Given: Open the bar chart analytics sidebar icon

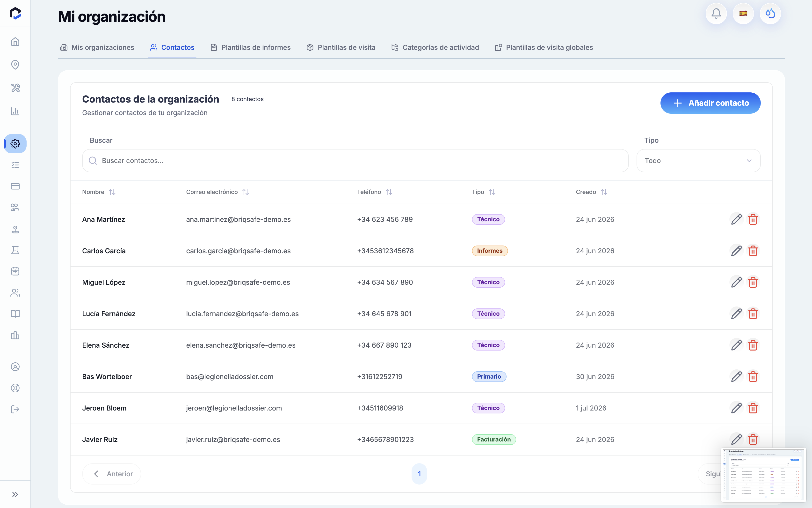Looking at the screenshot, I should [15, 111].
